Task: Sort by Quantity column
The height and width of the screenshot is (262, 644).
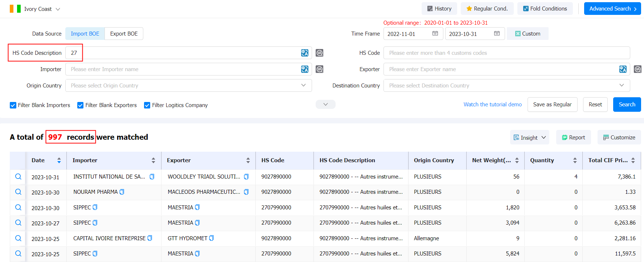Action: coord(575,160)
